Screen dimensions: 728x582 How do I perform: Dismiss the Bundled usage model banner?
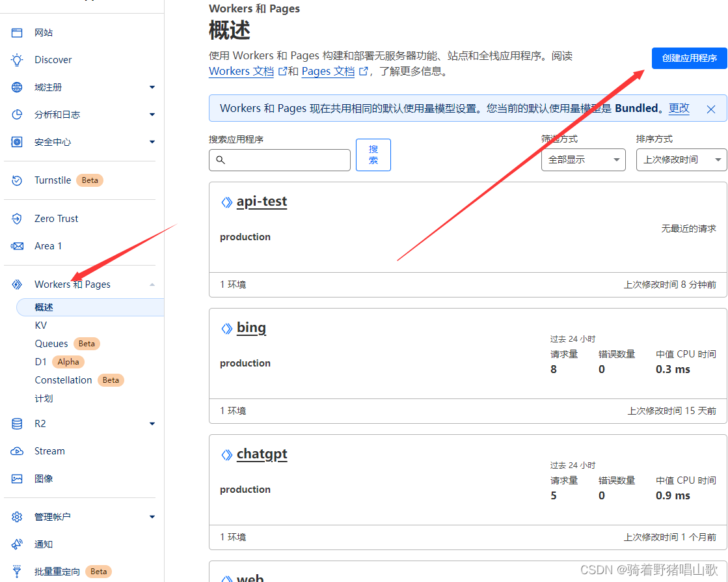tap(711, 109)
